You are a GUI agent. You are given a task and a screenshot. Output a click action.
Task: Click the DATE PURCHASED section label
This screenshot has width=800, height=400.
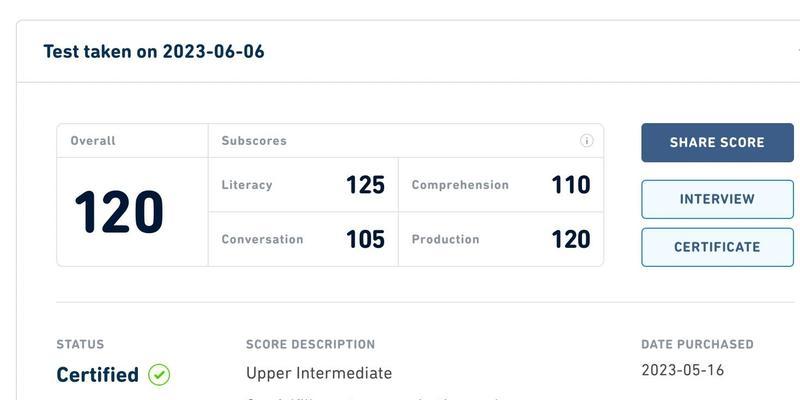click(x=697, y=344)
